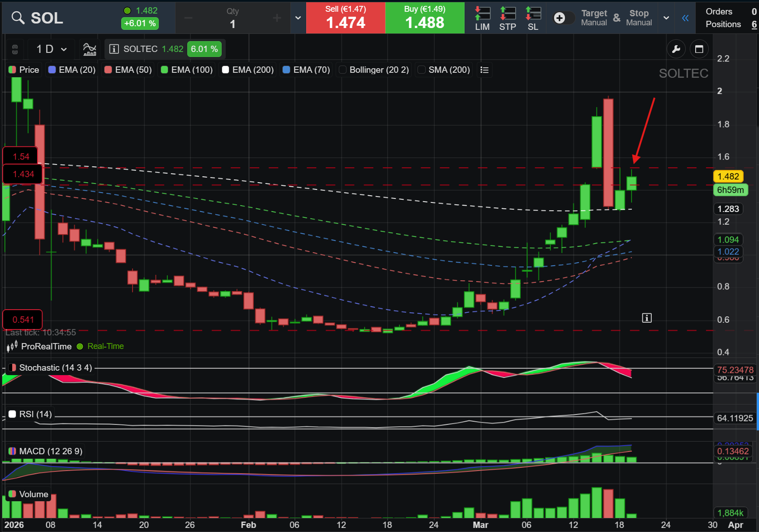Viewport: 759px width, 532px height.
Task: Expand the quantity dropdown arrow
Action: [298, 18]
